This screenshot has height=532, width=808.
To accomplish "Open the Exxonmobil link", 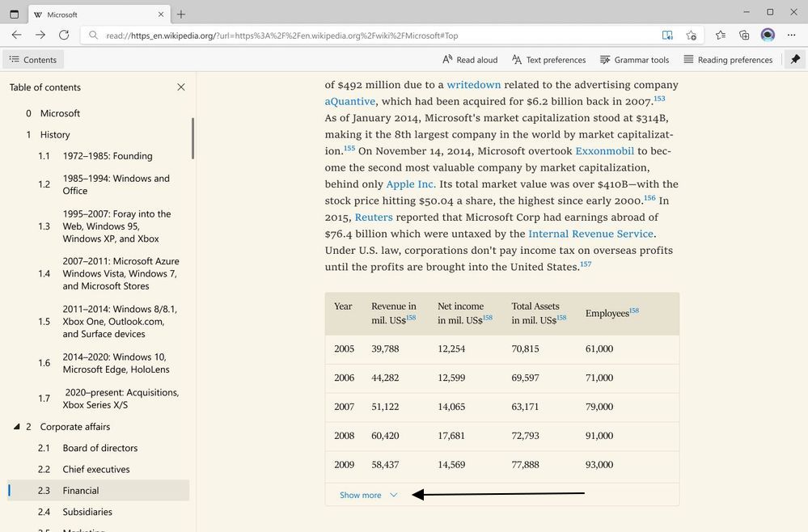I will coord(604,151).
